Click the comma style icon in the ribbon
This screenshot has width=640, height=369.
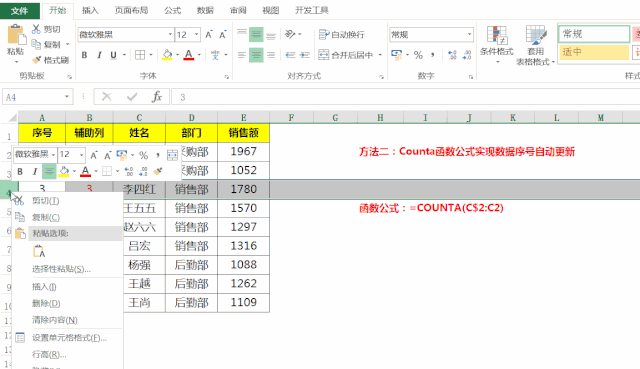pos(433,55)
